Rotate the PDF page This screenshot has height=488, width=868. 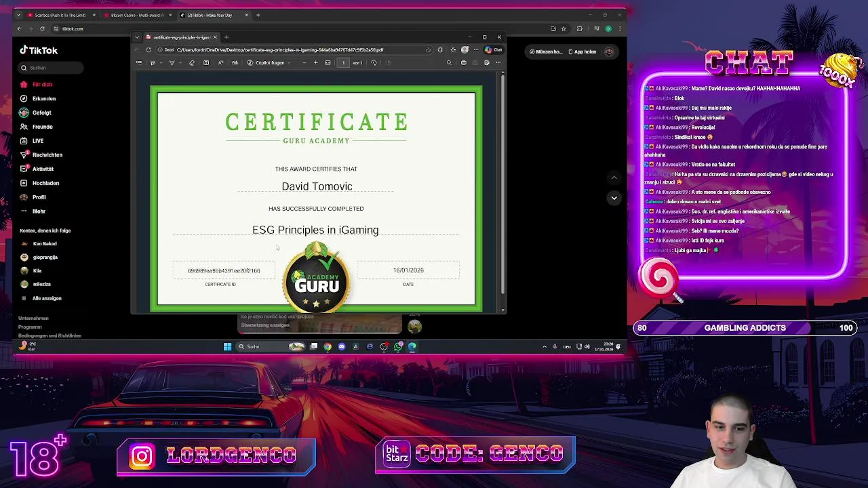(x=374, y=63)
